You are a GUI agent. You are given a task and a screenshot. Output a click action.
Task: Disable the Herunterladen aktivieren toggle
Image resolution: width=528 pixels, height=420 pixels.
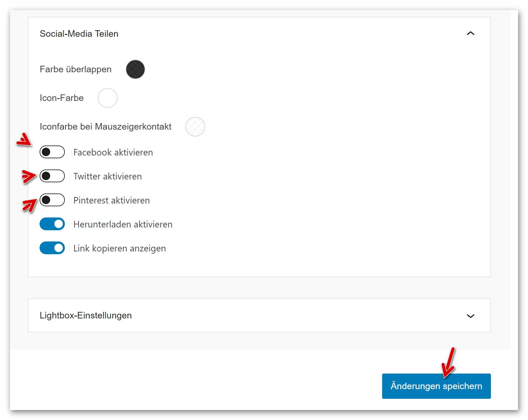(x=52, y=224)
